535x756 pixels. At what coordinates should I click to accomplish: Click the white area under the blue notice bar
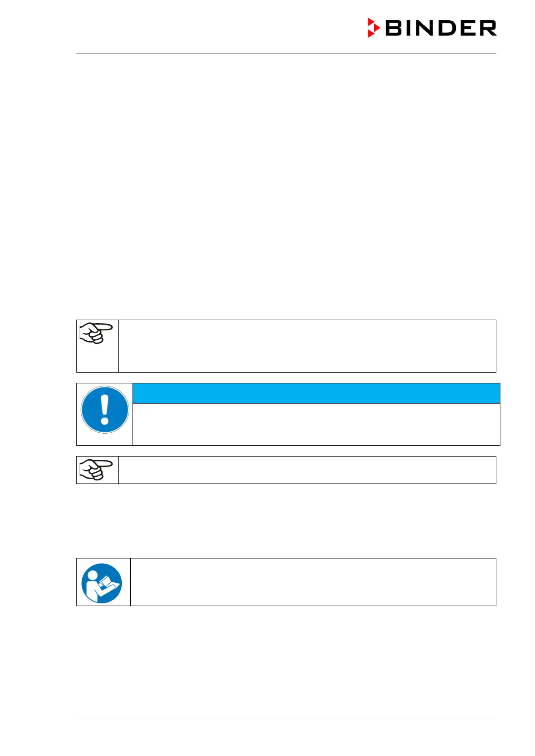click(x=316, y=424)
